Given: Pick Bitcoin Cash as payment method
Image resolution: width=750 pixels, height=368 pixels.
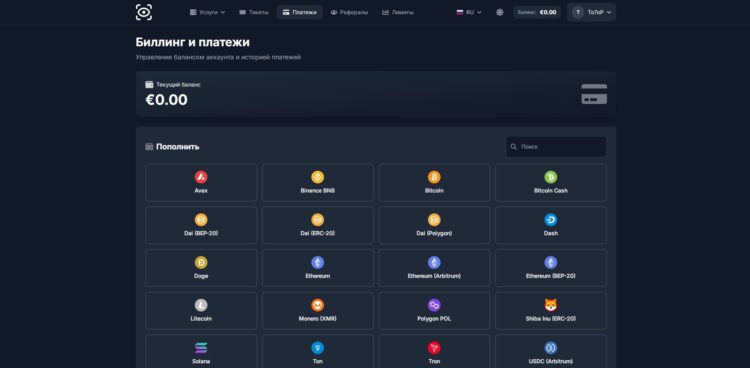Looking at the screenshot, I should 551,183.
